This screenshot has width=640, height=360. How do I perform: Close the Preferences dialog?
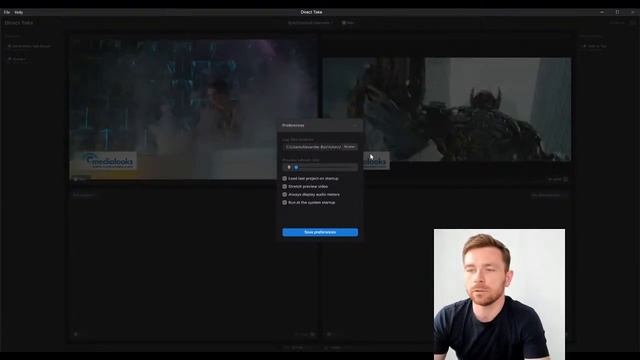356,125
